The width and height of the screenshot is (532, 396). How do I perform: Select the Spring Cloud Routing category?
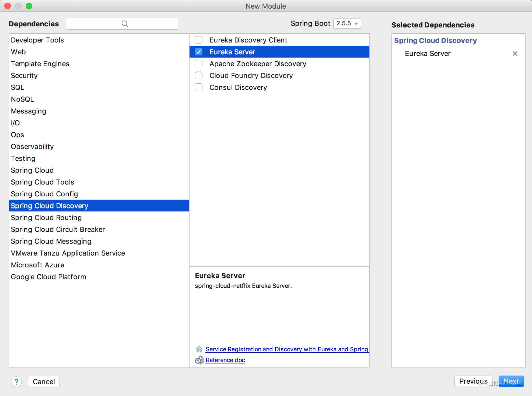(99, 217)
